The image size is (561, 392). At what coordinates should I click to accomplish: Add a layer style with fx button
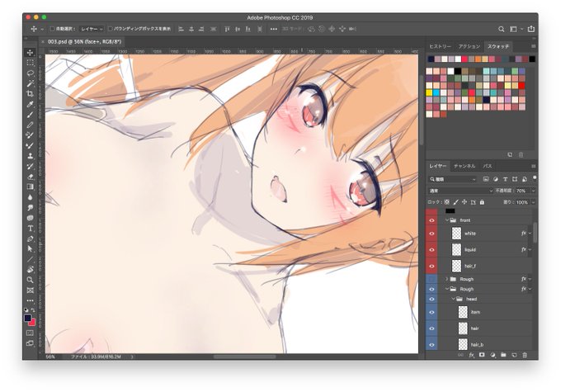[472, 355]
